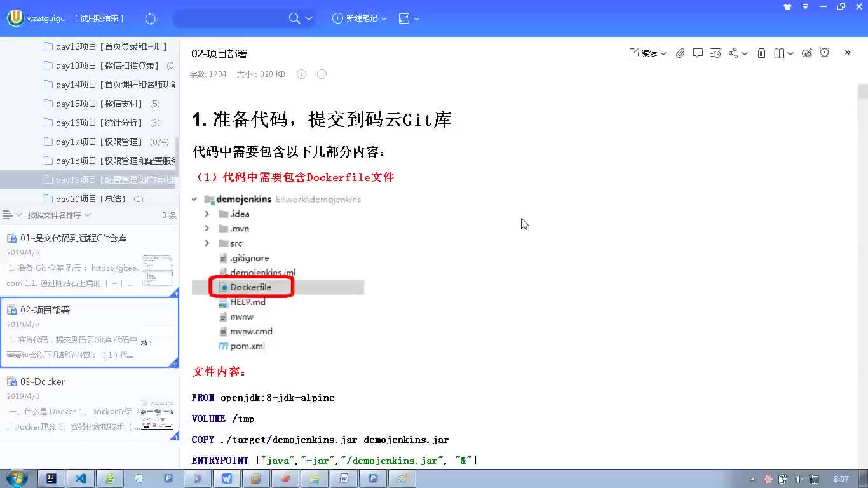Show hidden tray icons arrow

click(x=753, y=479)
